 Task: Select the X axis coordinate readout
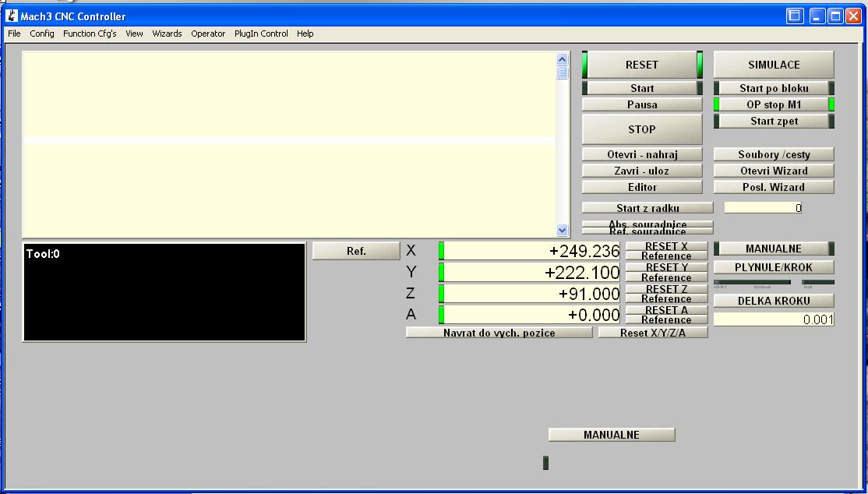[x=531, y=251]
